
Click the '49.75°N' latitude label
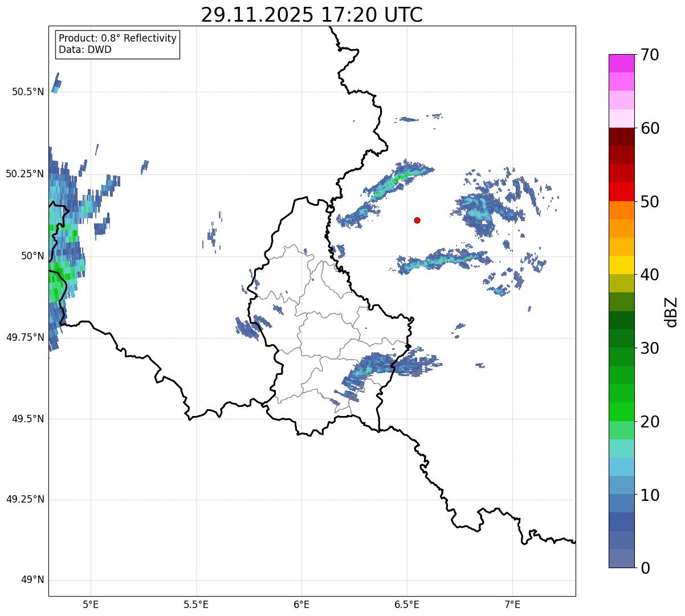25,337
